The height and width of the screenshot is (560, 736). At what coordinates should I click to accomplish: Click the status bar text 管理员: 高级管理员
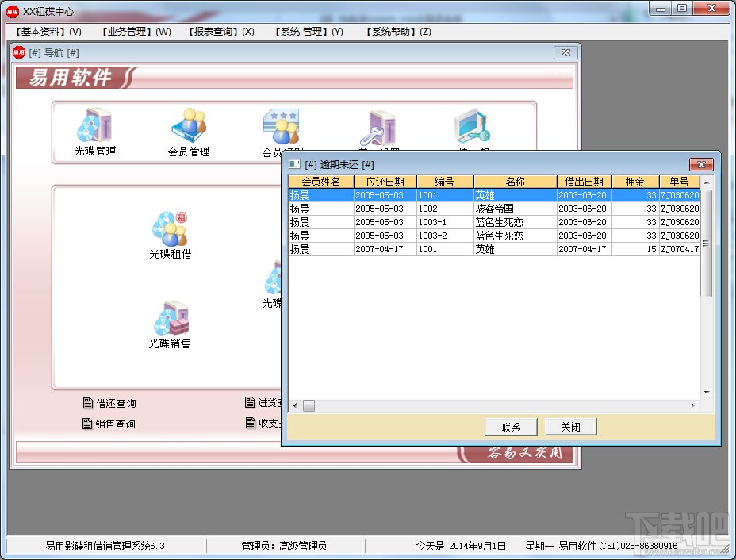pos(284,546)
